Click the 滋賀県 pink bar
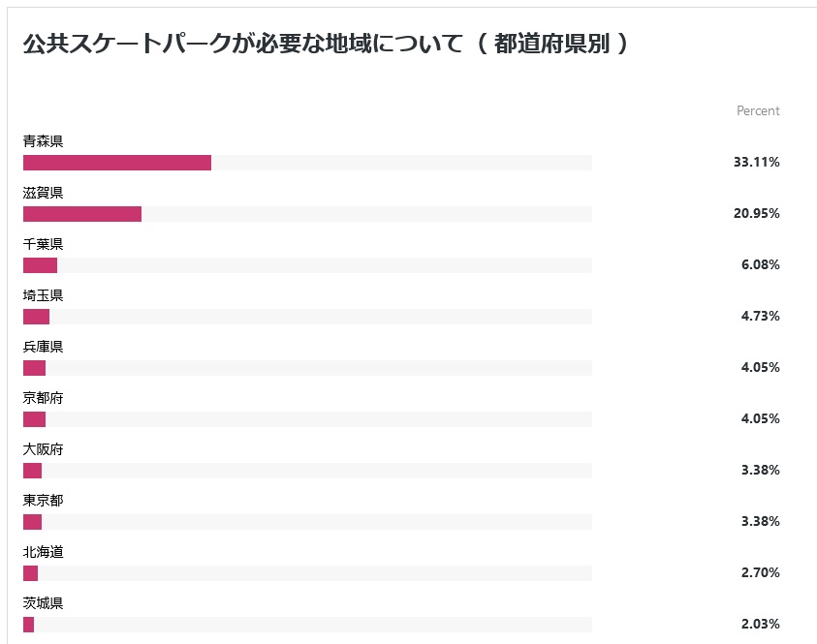Screen dimensions: 817x644 point(82,214)
